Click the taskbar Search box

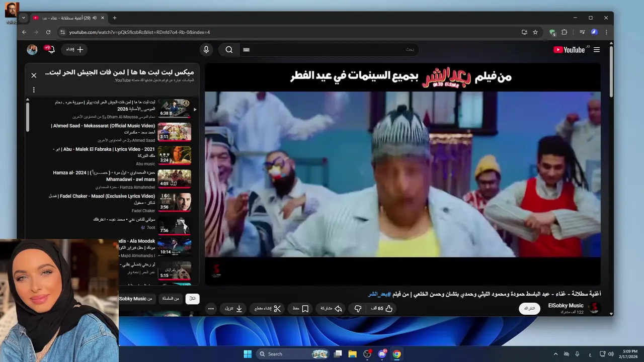click(x=293, y=354)
